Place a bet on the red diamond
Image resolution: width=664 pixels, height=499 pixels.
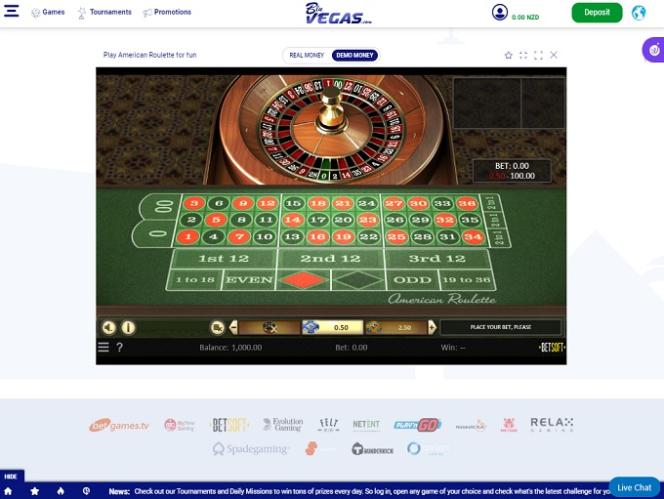point(303,280)
